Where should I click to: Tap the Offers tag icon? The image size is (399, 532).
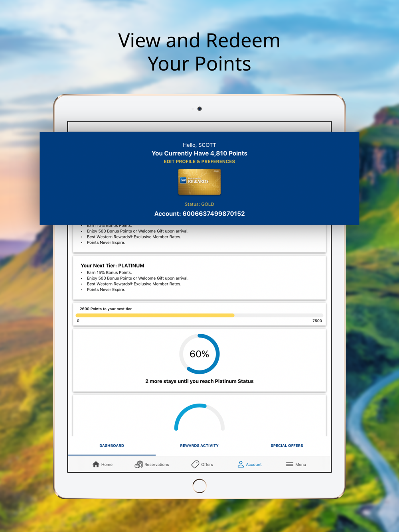tap(195, 464)
